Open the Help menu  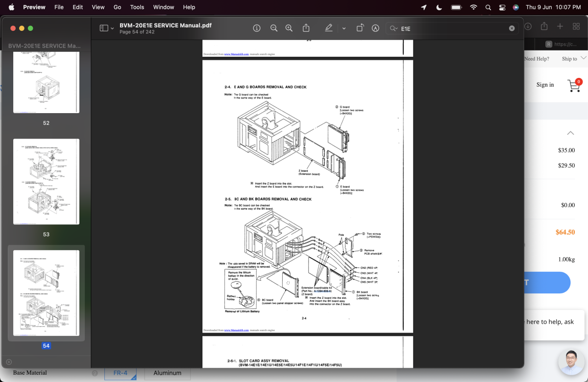point(189,7)
